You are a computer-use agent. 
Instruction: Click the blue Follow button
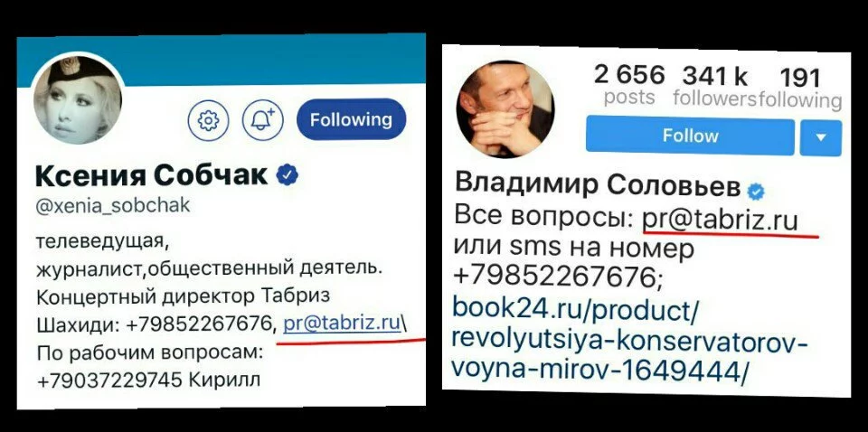(x=690, y=136)
